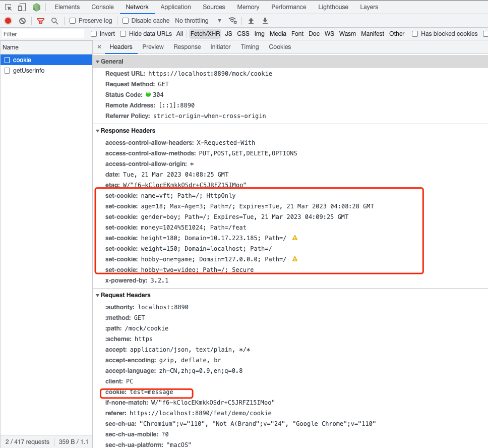Filter requests by Fetch/XHR type
Image resolution: width=488 pixels, height=448 pixels.
[205, 34]
